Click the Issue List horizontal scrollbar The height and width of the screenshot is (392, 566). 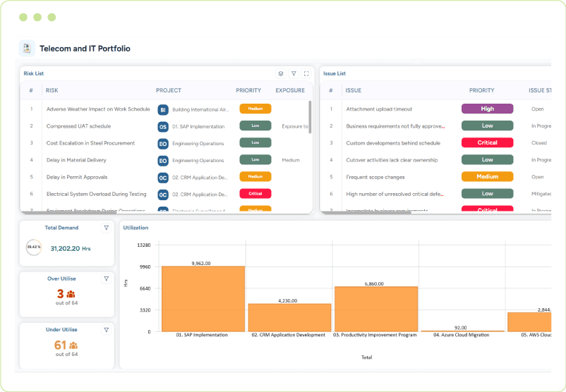click(366, 212)
